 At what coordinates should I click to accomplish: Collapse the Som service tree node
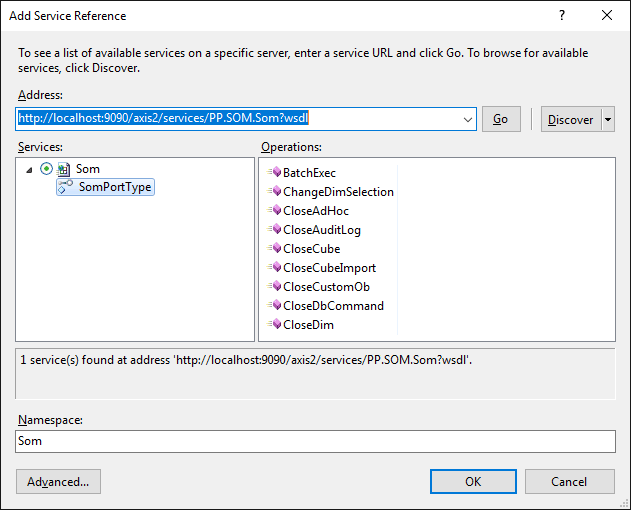30,170
